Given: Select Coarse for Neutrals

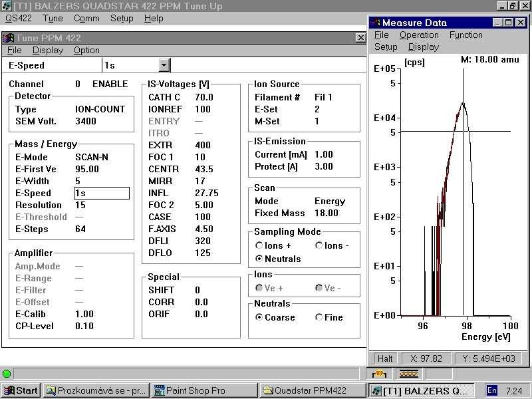Looking at the screenshot, I should [x=259, y=317].
